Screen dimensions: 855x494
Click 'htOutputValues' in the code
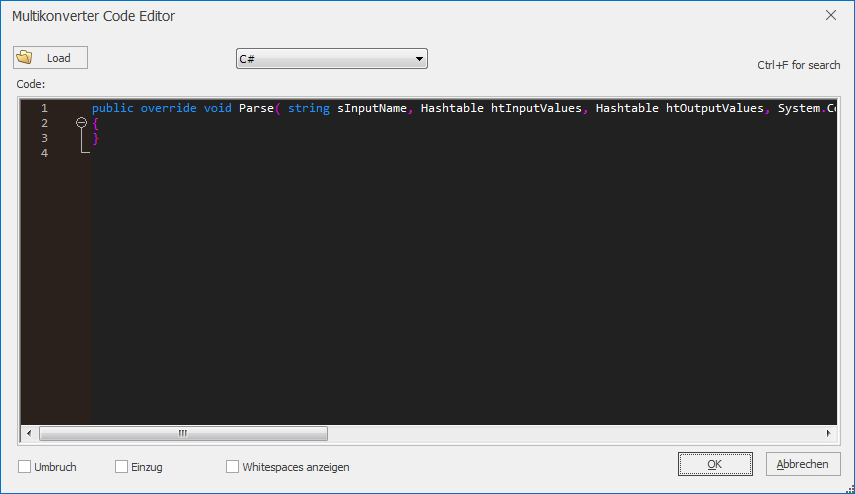point(714,108)
